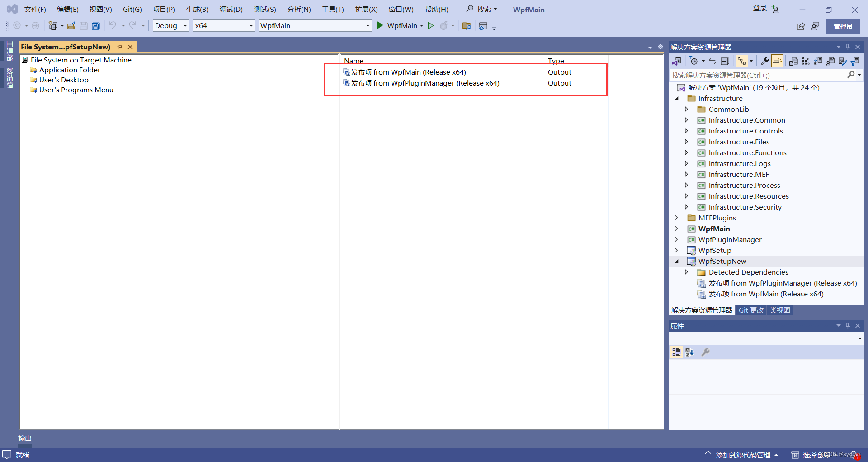Toggle Show All Files nested view button
This screenshot has height=462, width=868.
[742, 61]
